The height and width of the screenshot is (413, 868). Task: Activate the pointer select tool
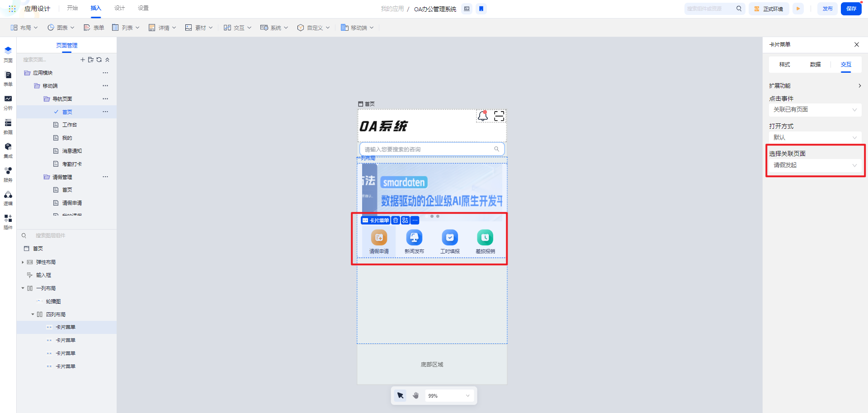point(400,396)
